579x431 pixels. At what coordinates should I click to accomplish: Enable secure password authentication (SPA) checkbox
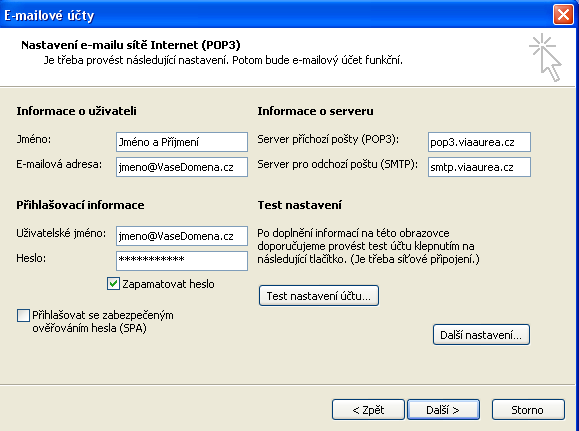23,315
